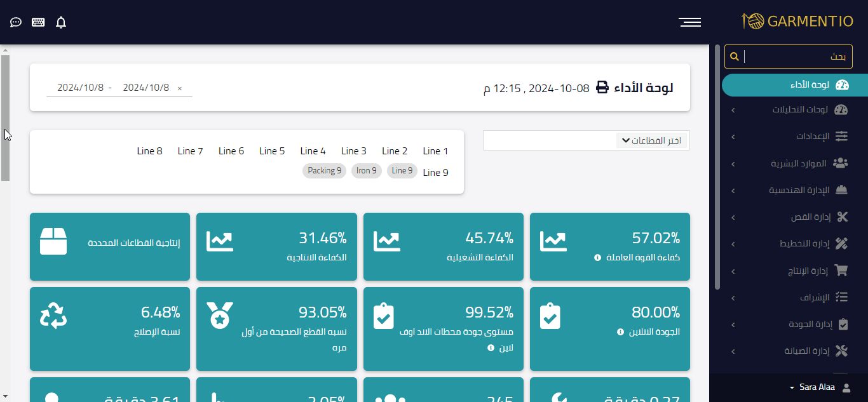Click the main page scrollbar thumb

[5, 117]
